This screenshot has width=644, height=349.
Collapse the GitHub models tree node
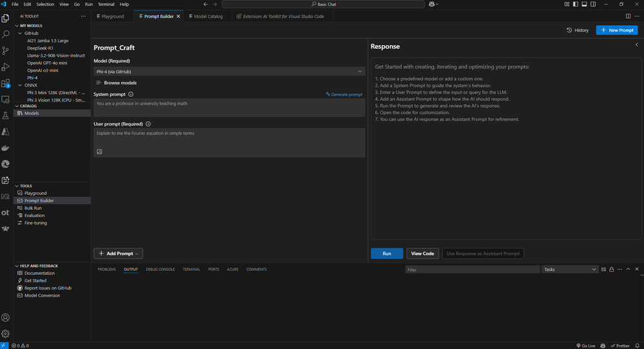pos(20,33)
